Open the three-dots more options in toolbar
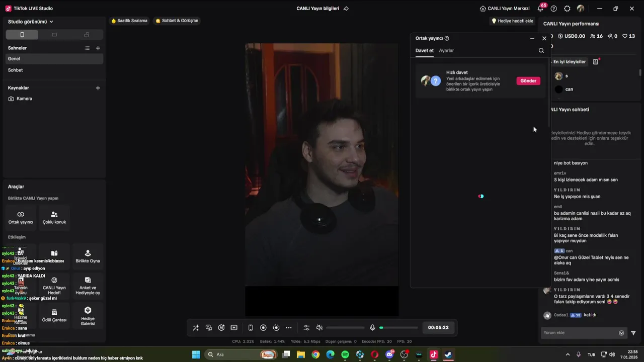 pos(289,328)
